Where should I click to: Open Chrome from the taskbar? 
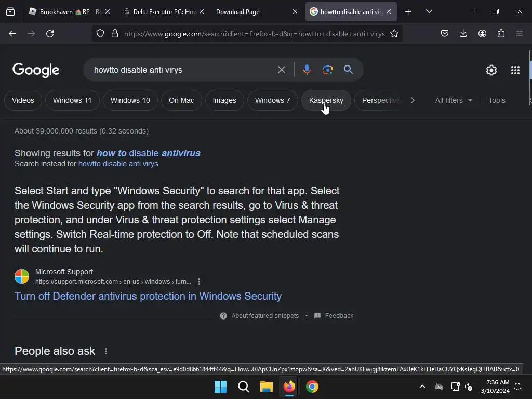312,387
